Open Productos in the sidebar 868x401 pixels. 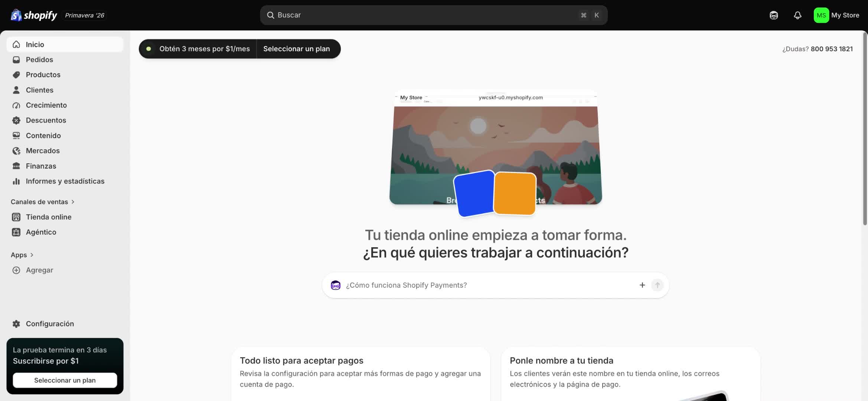pos(65,75)
